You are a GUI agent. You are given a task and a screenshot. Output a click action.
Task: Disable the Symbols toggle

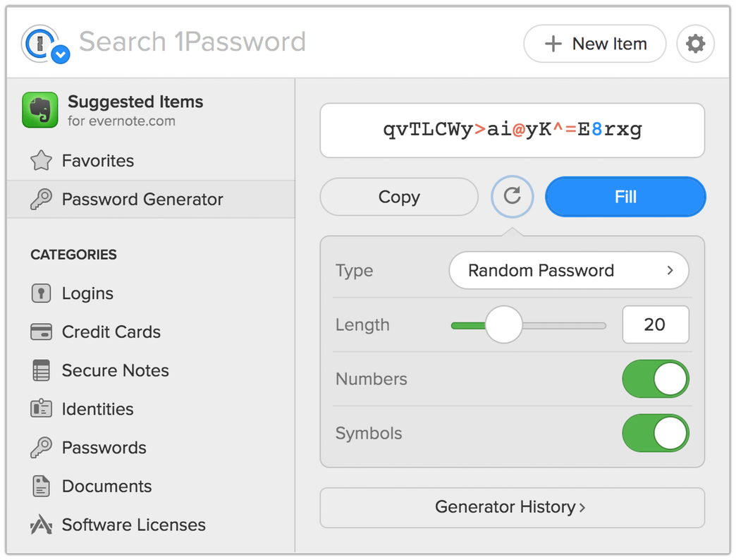(656, 433)
